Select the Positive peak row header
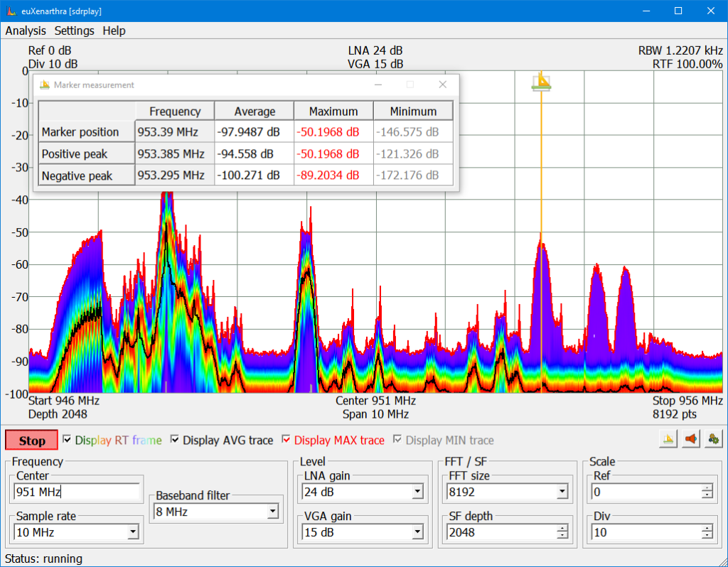Image resolution: width=728 pixels, height=567 pixels. pos(87,153)
